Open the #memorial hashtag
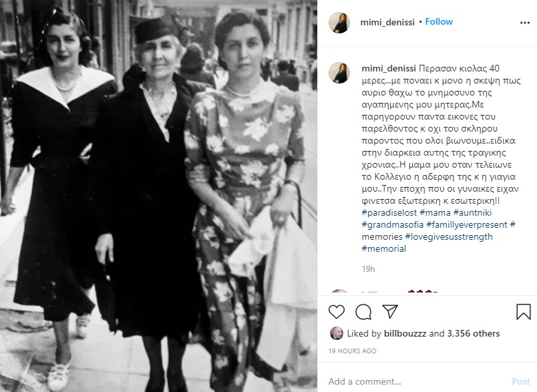 point(383,248)
